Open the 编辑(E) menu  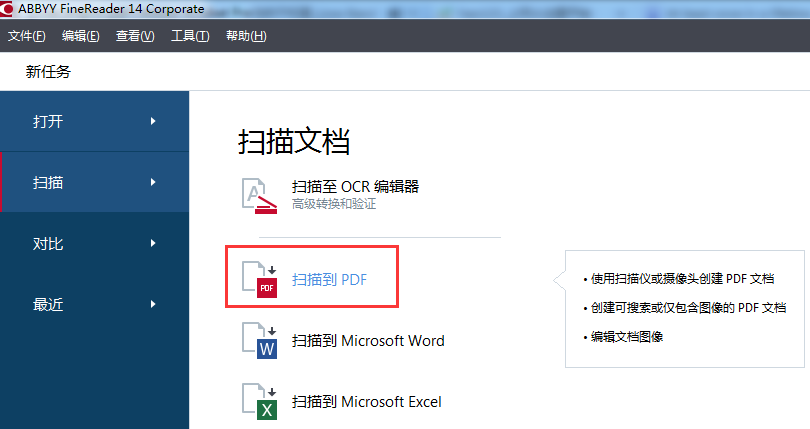(81, 36)
